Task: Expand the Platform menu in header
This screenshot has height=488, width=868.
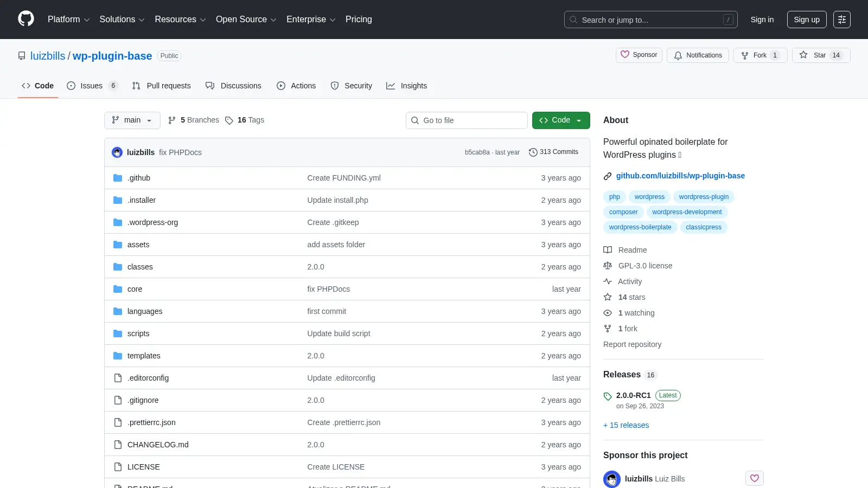Action: tap(68, 20)
